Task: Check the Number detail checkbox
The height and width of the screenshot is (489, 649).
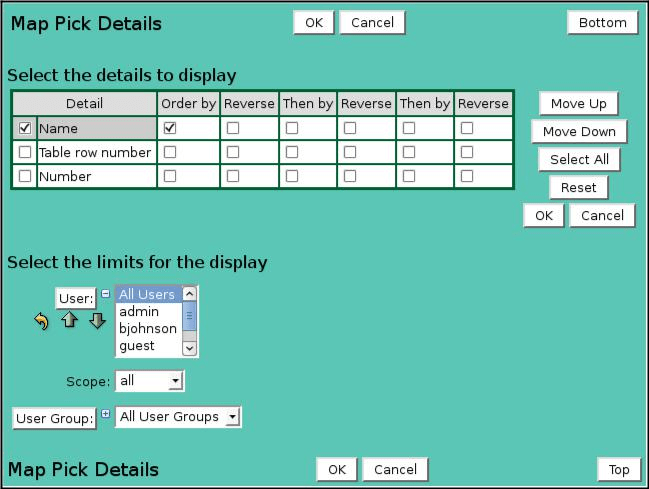Action: [25, 176]
